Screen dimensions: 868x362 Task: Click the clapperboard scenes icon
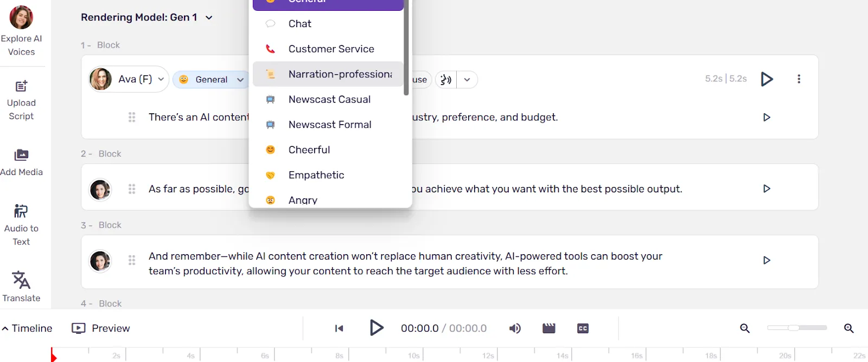pyautogui.click(x=549, y=328)
